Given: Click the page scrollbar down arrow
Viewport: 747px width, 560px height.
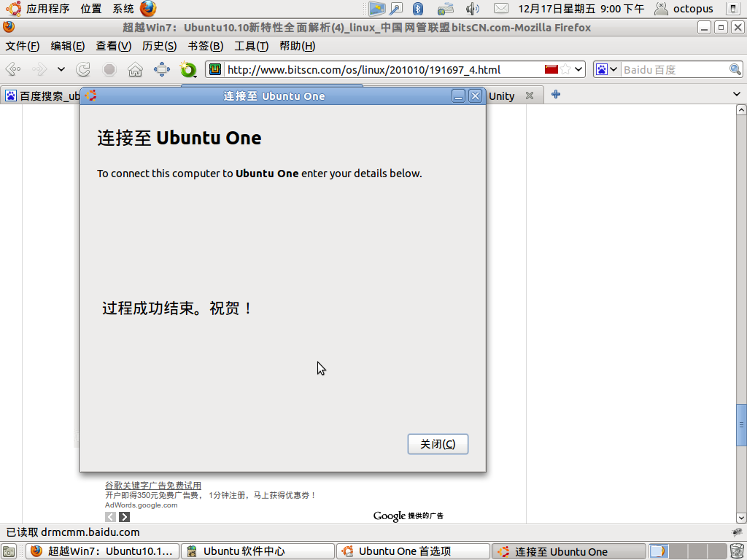Looking at the screenshot, I should pos(741,517).
